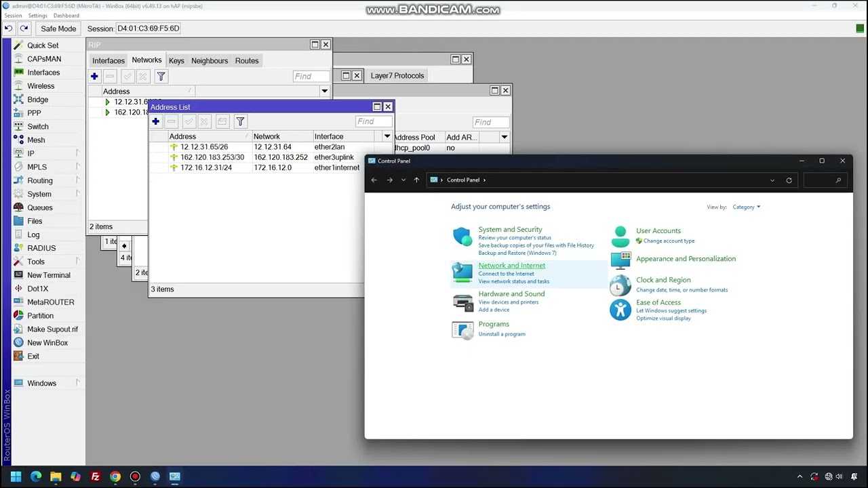
Task: Open the Dashboard menu
Action: [x=66, y=16]
